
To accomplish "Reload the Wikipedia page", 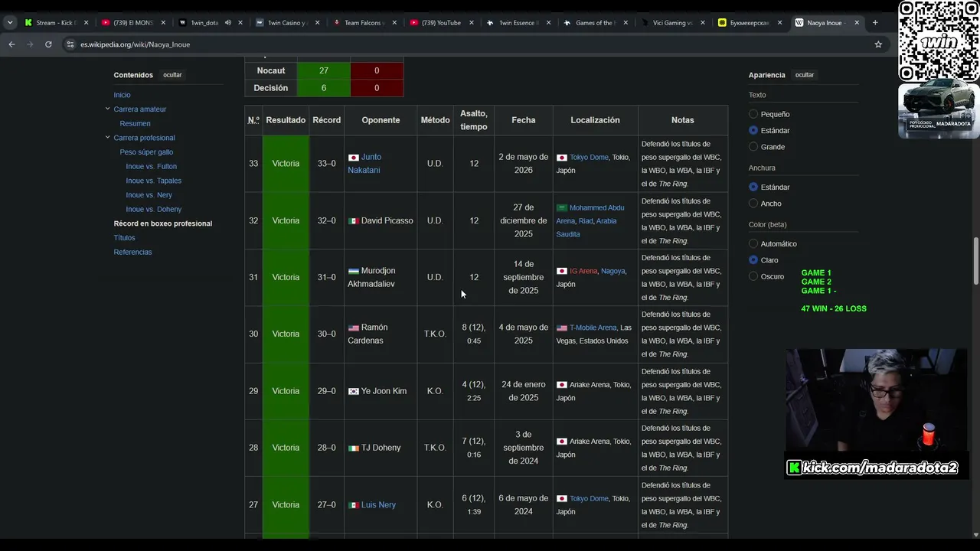I will point(48,44).
